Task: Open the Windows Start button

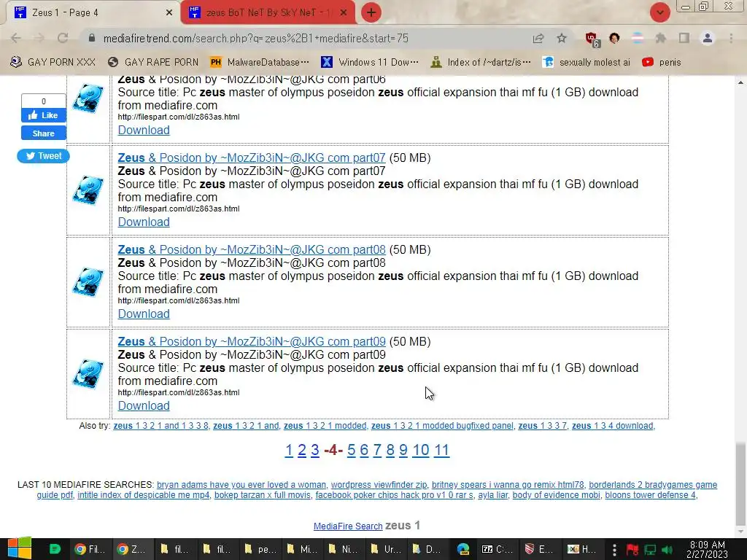Action: click(19, 549)
